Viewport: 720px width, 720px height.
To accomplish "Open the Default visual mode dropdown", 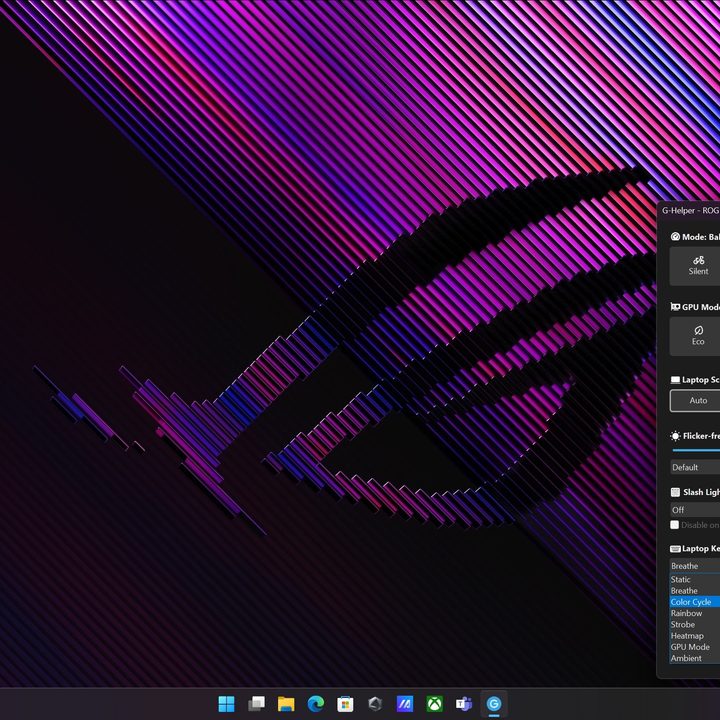I will 695,467.
